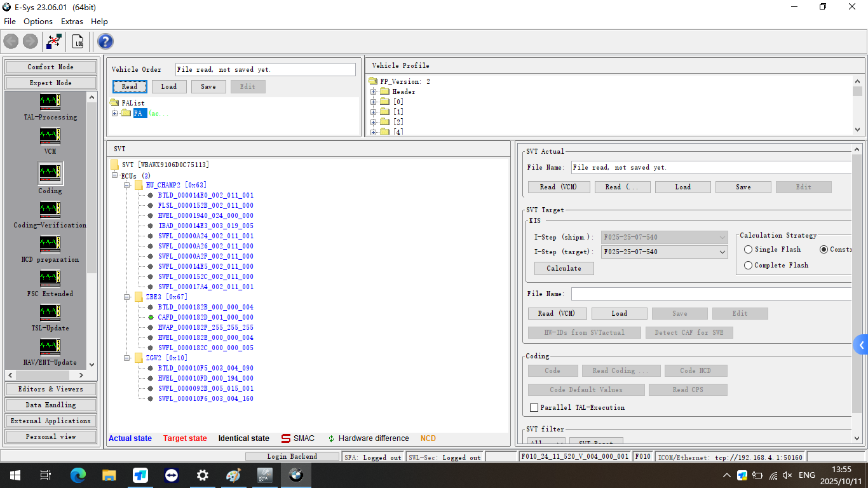Select the VCM module icon
The height and width of the screenshot is (488, 868).
(x=50, y=136)
